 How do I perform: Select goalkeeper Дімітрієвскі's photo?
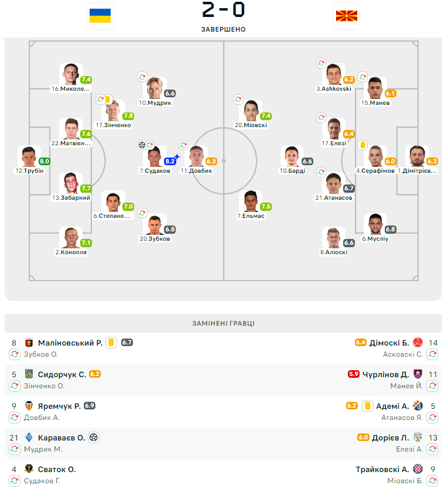[417, 156]
